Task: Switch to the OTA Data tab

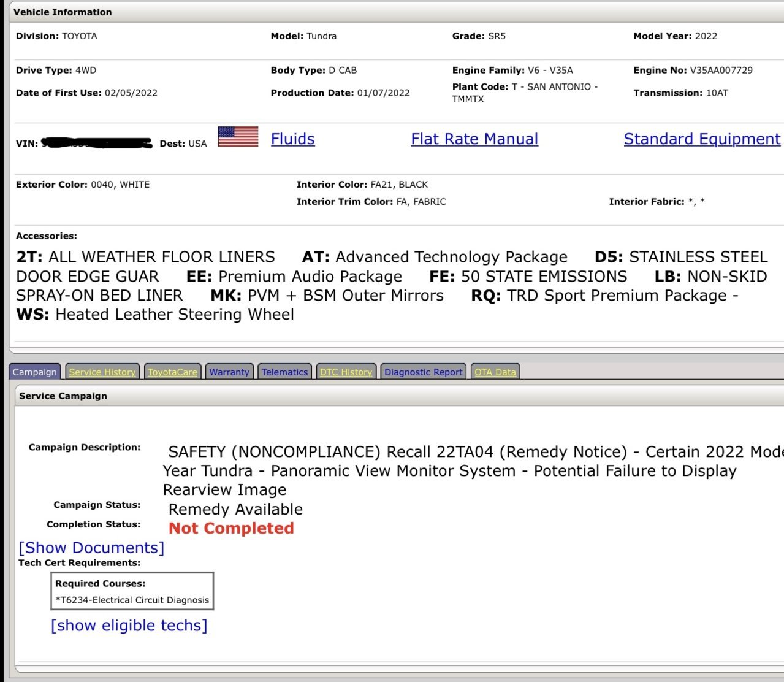Action: pos(495,372)
